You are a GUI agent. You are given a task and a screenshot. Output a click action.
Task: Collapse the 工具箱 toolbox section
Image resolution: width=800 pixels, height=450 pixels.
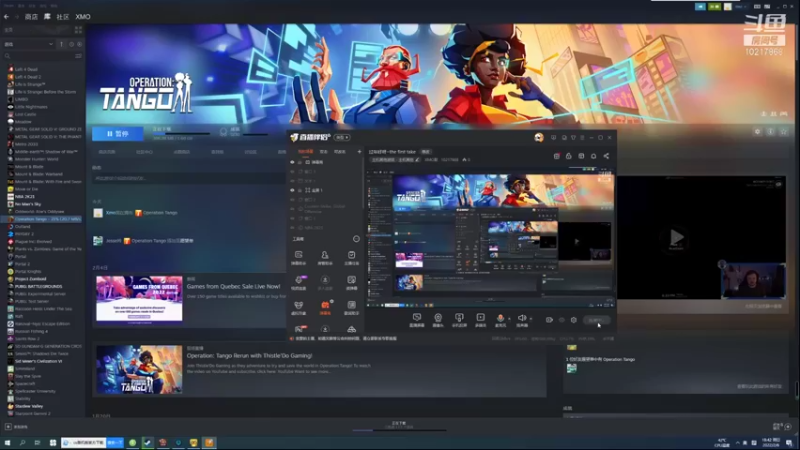pos(356,239)
